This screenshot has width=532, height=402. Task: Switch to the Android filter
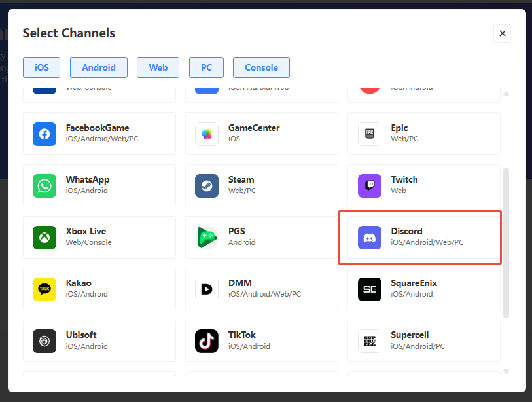pos(98,67)
